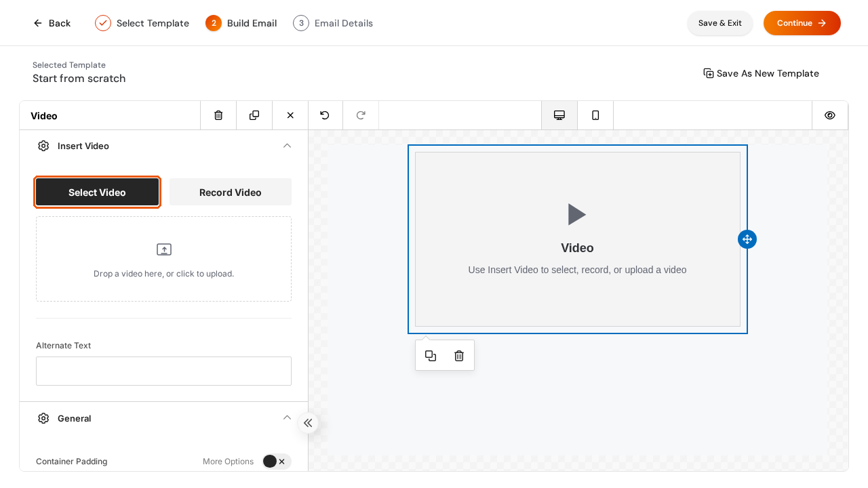Go back using the Back link

52,23
